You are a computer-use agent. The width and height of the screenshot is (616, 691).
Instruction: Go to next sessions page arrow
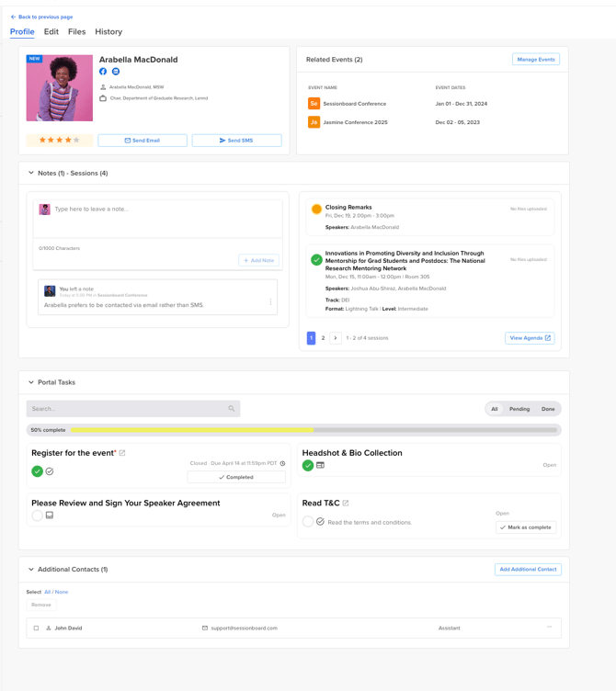pos(336,338)
